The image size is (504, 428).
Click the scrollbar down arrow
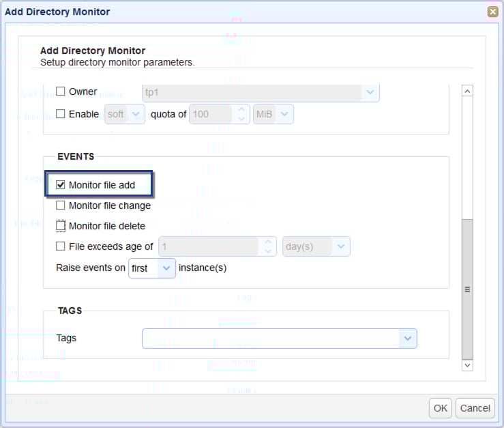pyautogui.click(x=467, y=365)
